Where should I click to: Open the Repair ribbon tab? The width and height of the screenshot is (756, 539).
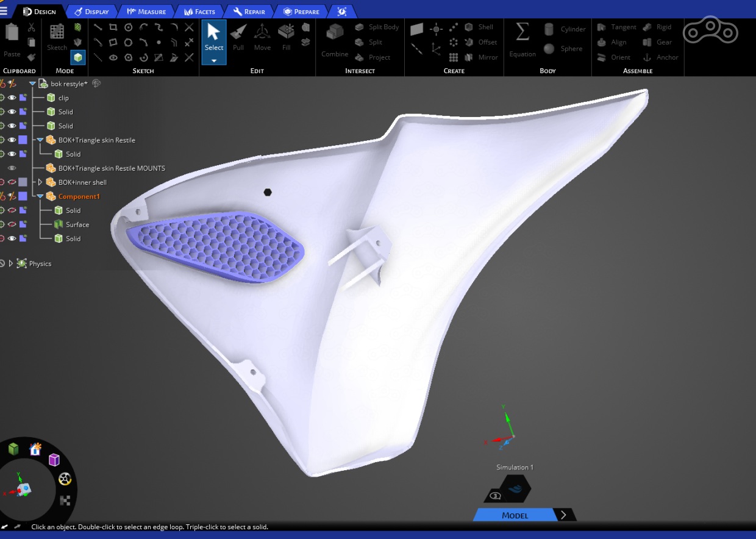coord(249,12)
